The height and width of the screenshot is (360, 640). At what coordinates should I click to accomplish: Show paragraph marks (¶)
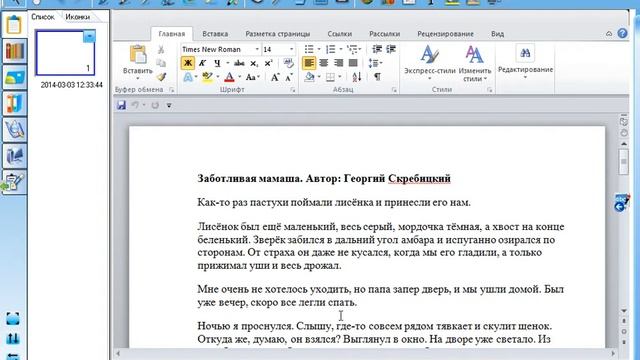point(378,77)
